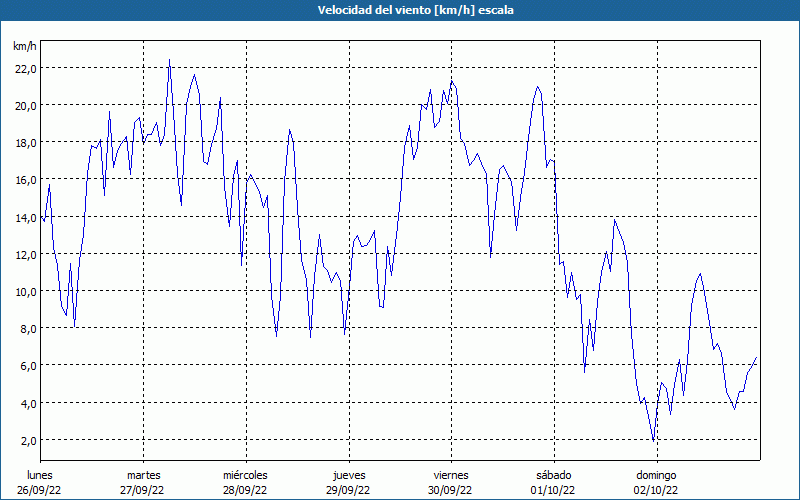Select the 'viernes' day label

click(451, 475)
